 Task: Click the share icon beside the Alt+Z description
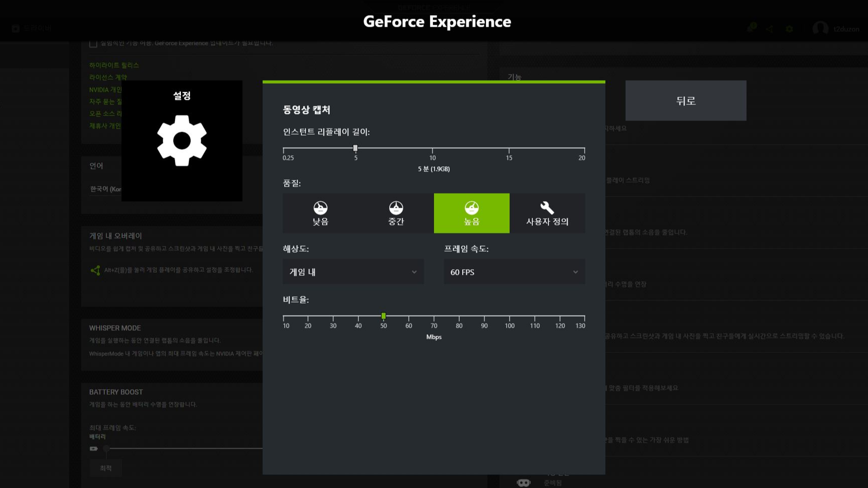[95, 270]
